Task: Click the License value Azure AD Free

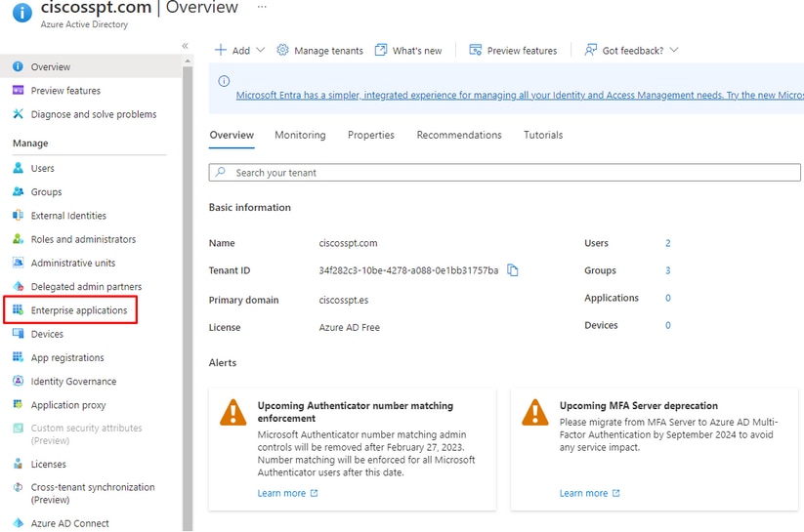Action: 349,327
